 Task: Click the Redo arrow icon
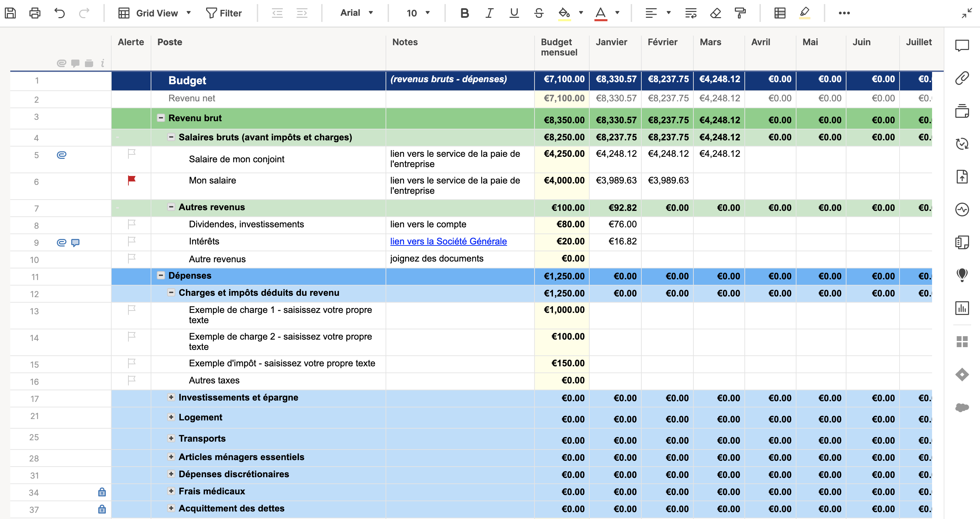pos(84,13)
